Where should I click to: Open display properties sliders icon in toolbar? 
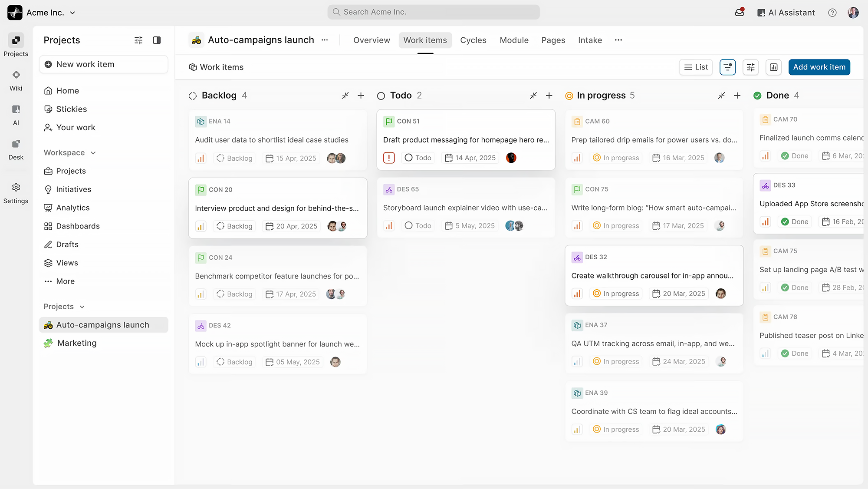(750, 67)
